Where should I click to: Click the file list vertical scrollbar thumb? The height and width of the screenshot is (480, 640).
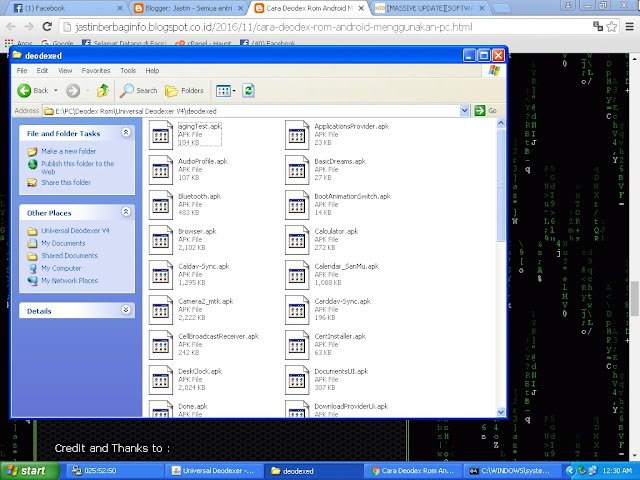pos(501,184)
